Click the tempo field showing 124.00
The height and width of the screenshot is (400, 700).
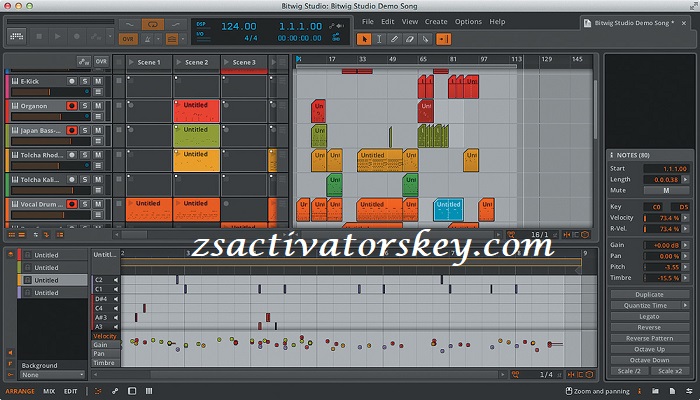click(239, 26)
